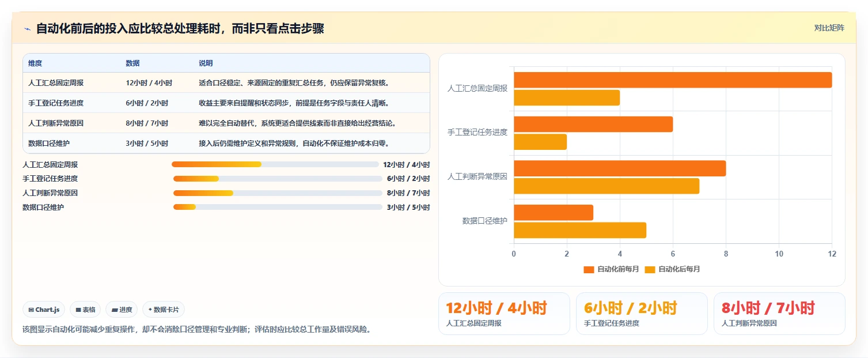
Task: Click the before-automation bar for 手工登记任务进度
Action: 593,125
